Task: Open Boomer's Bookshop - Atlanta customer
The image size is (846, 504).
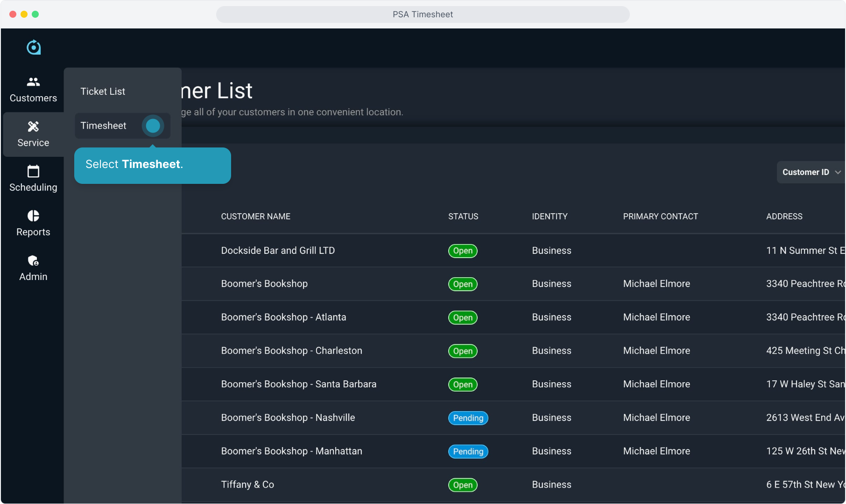Action: 283,317
